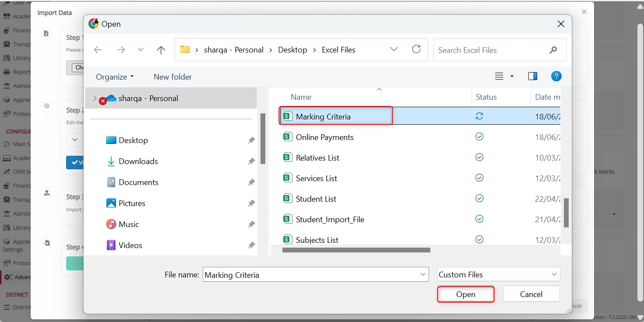Open the Downloads folder in sidebar
644x322 pixels.
point(138,161)
